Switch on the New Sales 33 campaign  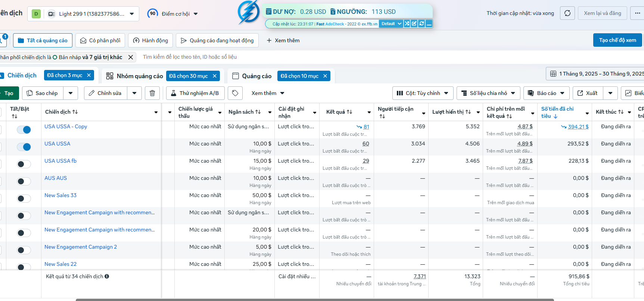coord(24,199)
